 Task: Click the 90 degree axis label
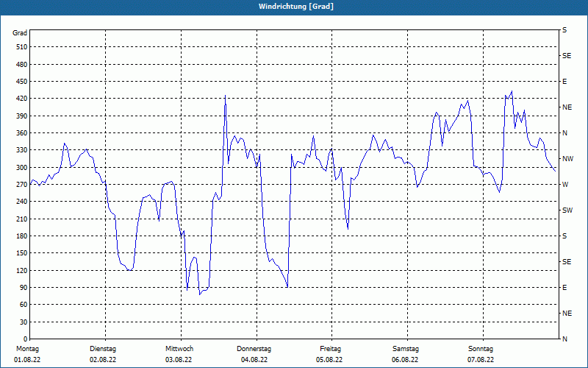[x=23, y=288]
